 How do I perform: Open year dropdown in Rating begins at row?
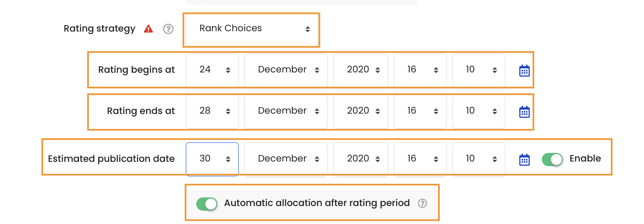click(361, 70)
